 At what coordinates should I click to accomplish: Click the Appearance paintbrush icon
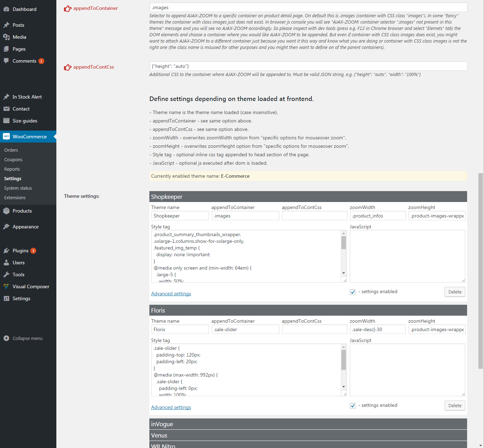coord(6,227)
